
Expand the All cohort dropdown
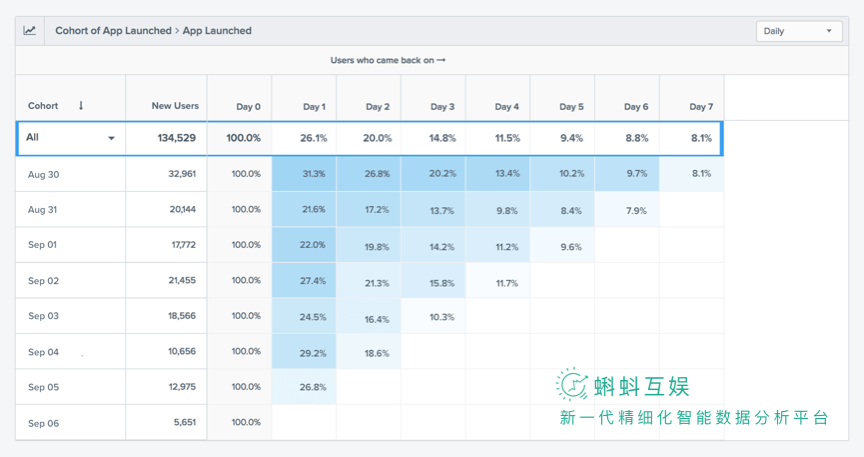point(111,138)
